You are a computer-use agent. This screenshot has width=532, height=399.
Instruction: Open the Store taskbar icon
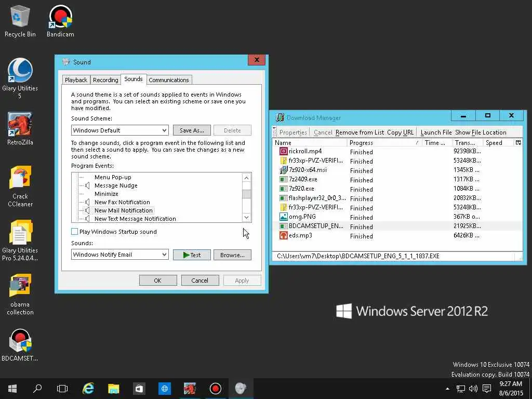[x=139, y=389]
